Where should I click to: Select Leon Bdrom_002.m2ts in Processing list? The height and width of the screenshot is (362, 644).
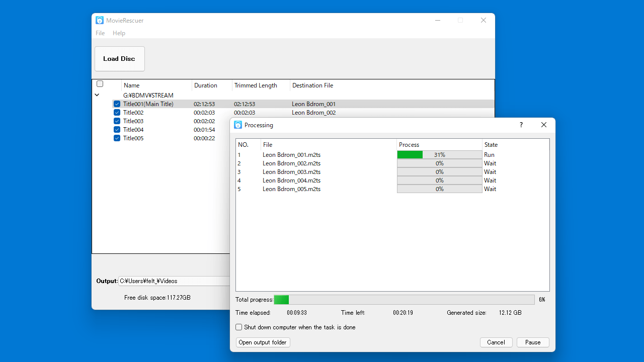pos(291,163)
